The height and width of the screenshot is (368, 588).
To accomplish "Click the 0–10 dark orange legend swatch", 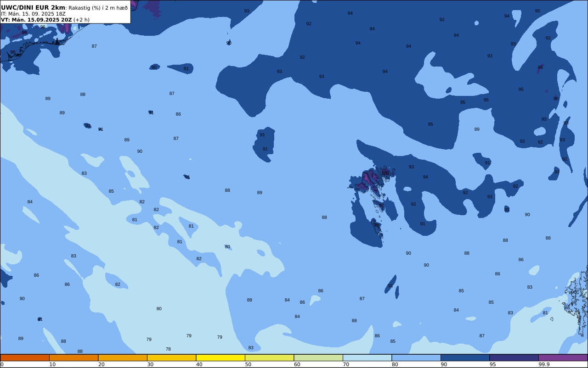I will (x=25, y=357).
